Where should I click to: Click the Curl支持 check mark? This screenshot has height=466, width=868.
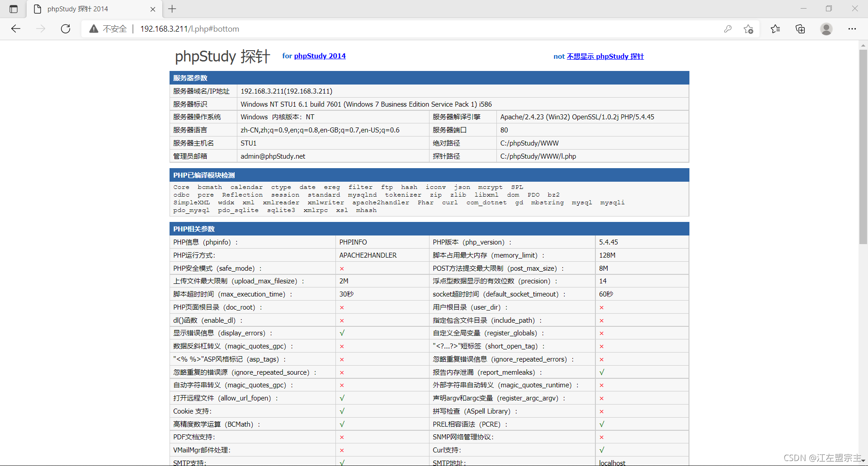[601, 450]
